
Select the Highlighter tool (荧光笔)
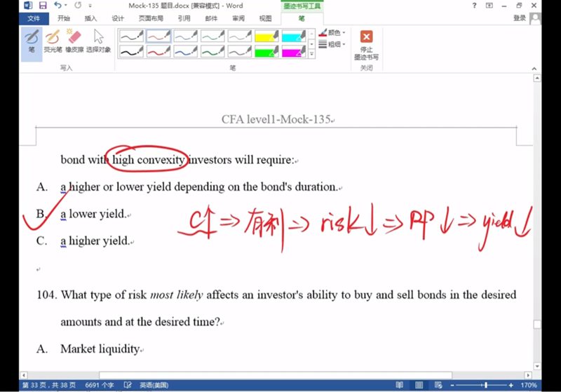point(53,41)
